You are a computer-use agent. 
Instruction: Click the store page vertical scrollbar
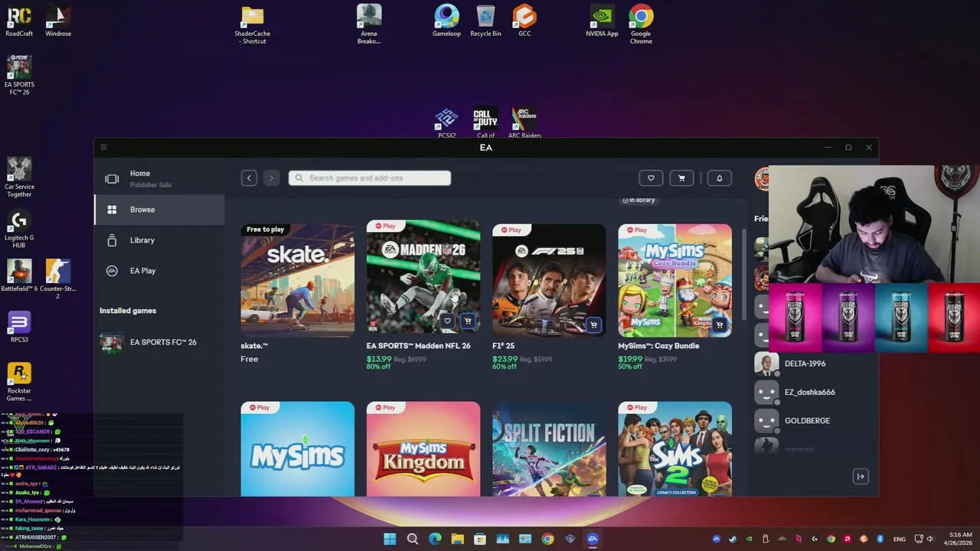tap(744, 274)
